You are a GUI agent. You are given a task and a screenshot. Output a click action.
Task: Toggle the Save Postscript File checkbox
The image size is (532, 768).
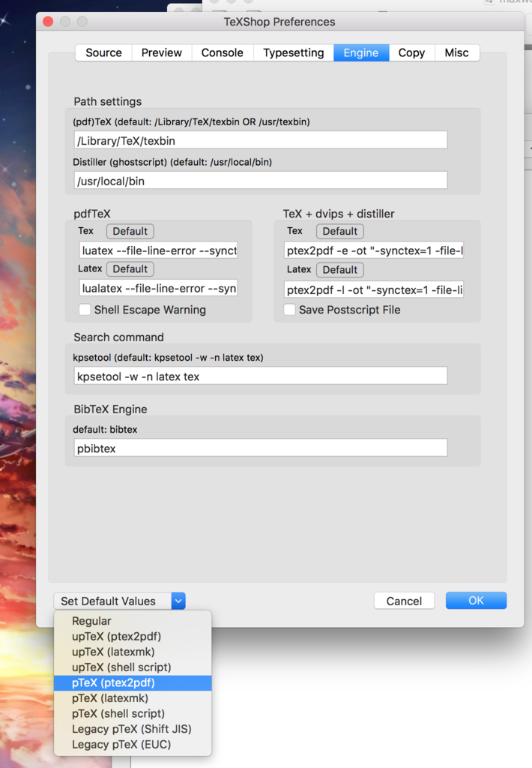[x=290, y=310]
